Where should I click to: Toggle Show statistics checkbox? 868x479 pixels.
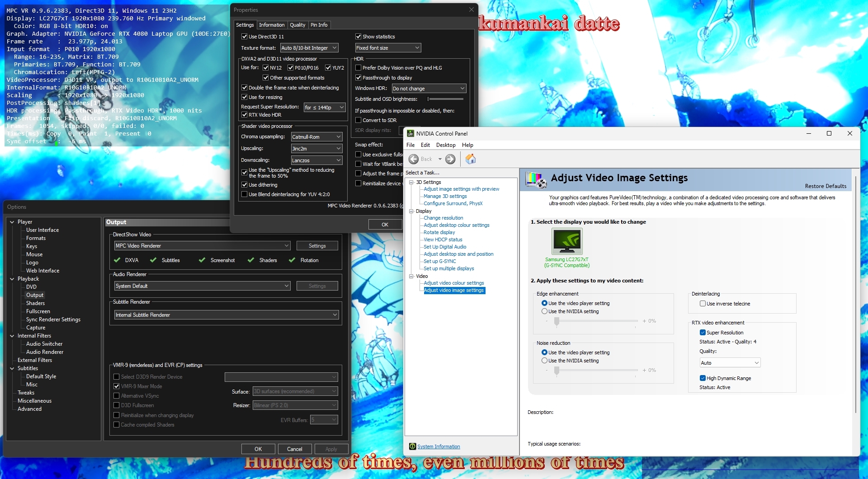[358, 37]
